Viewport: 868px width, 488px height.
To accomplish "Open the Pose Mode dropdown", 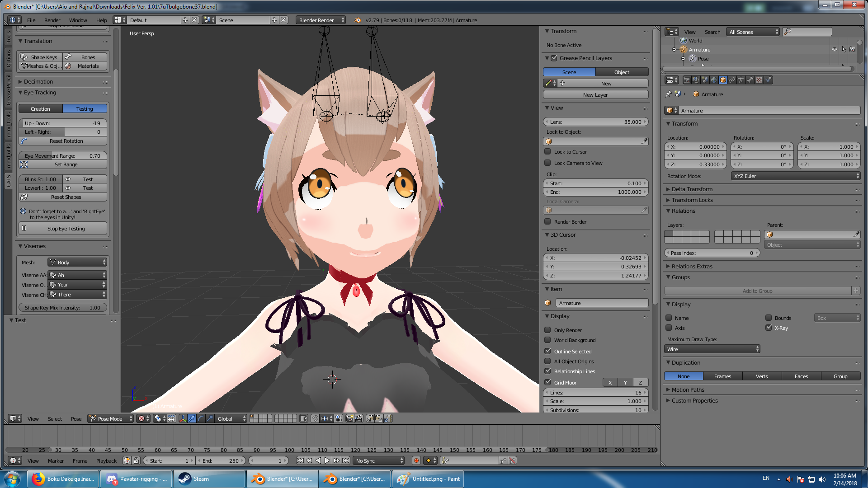I will click(x=111, y=418).
